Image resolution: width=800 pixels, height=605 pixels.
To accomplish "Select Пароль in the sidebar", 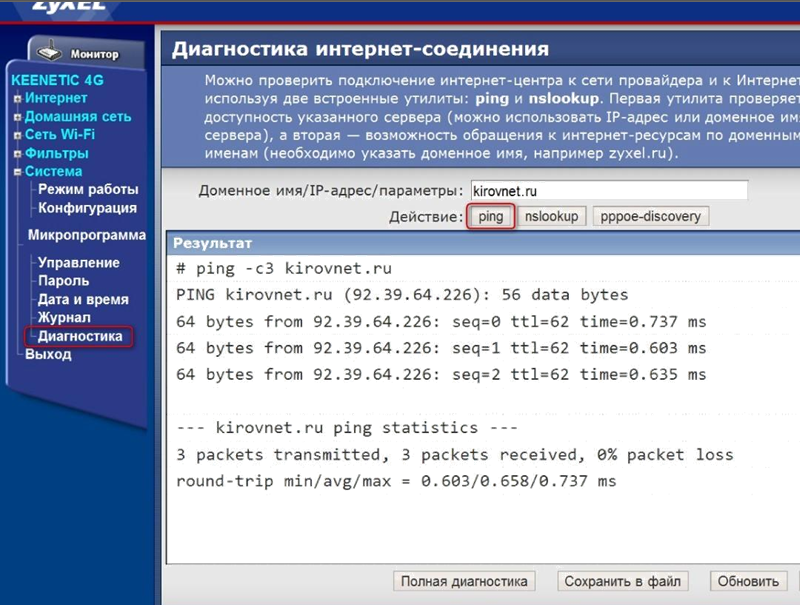I will coord(64,281).
